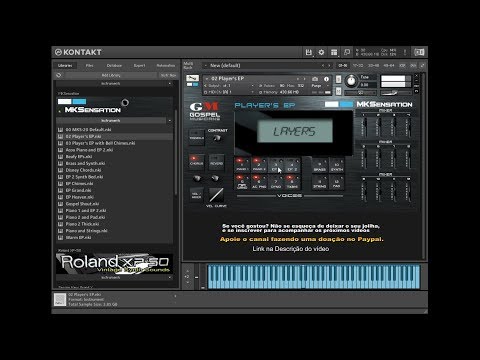Click the instrument wrench edit icon
Screen dimensions: 480x360
pos(192,78)
